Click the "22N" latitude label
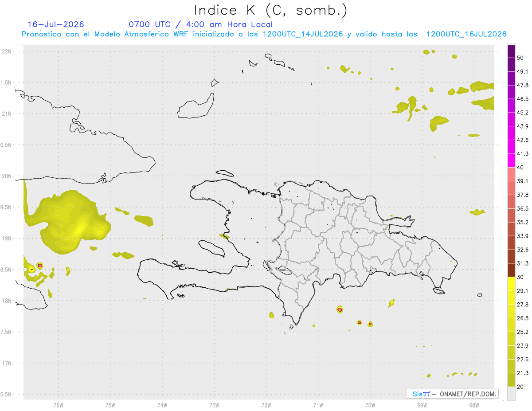This screenshot has height=411, width=532. click(x=8, y=51)
